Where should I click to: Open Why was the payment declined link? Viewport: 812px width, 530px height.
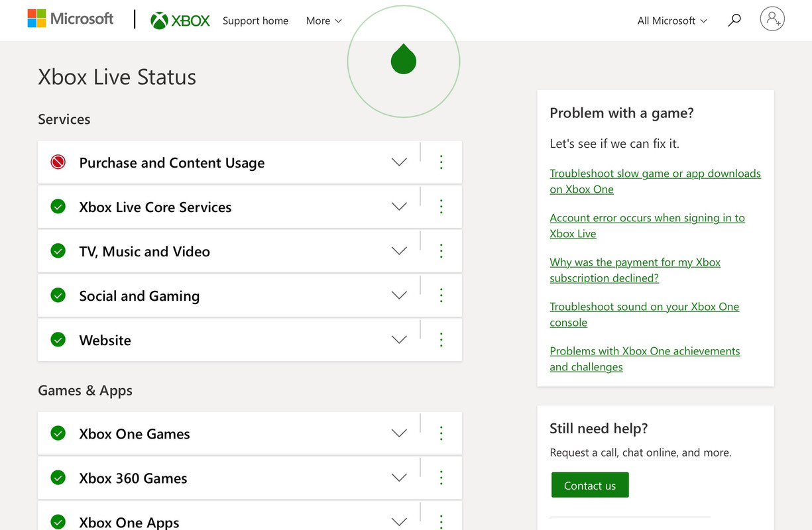pos(635,270)
